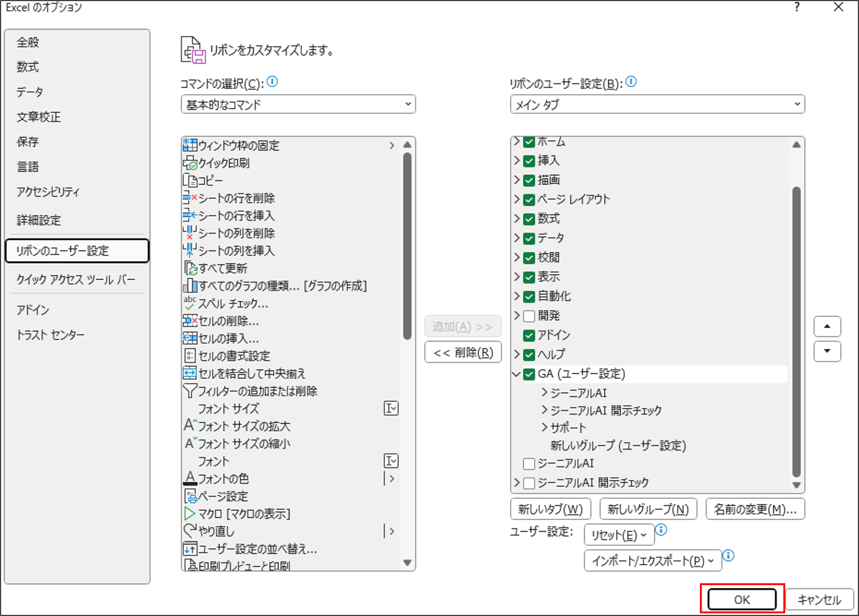
Task: Open the コマンドの選択 dropdown
Action: [x=298, y=104]
